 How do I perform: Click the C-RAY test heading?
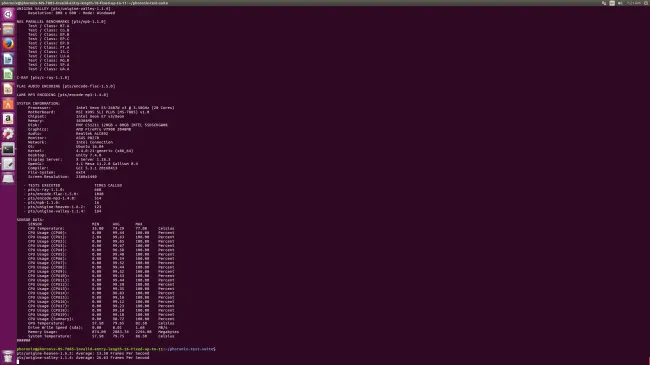pyautogui.click(x=43, y=78)
